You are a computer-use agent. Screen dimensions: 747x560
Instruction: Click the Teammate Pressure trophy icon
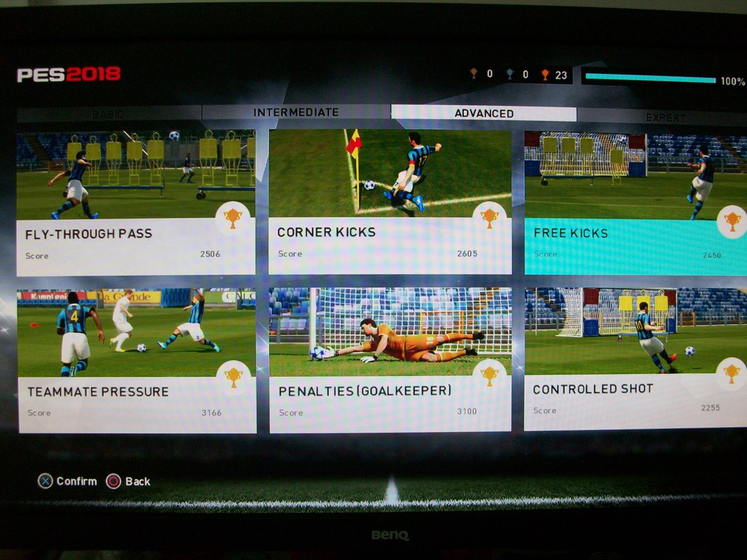233,377
